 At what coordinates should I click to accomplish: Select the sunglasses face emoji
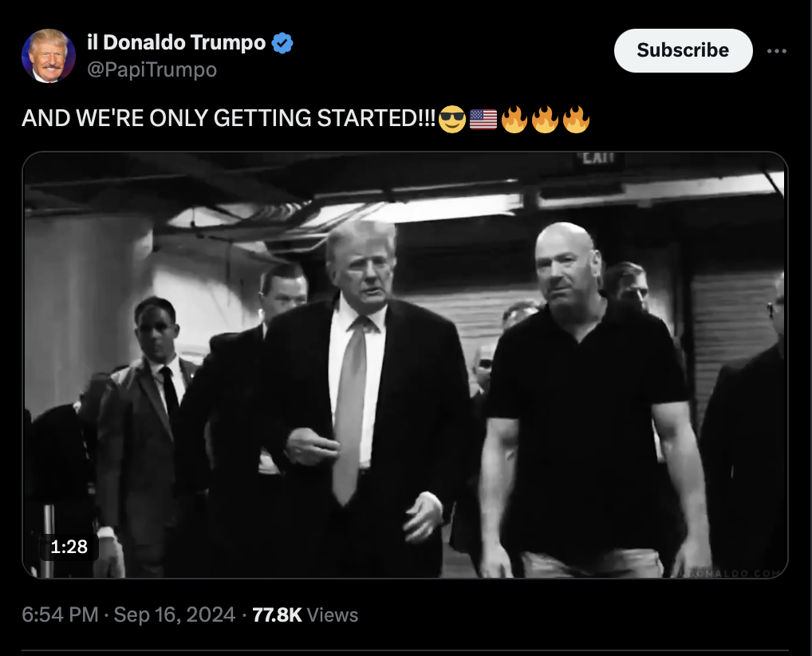click(x=451, y=119)
